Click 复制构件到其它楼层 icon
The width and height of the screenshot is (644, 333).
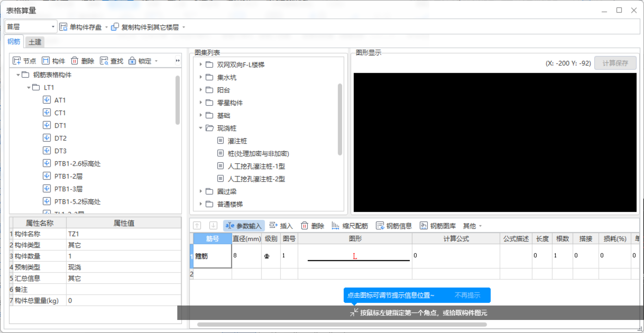(x=115, y=27)
